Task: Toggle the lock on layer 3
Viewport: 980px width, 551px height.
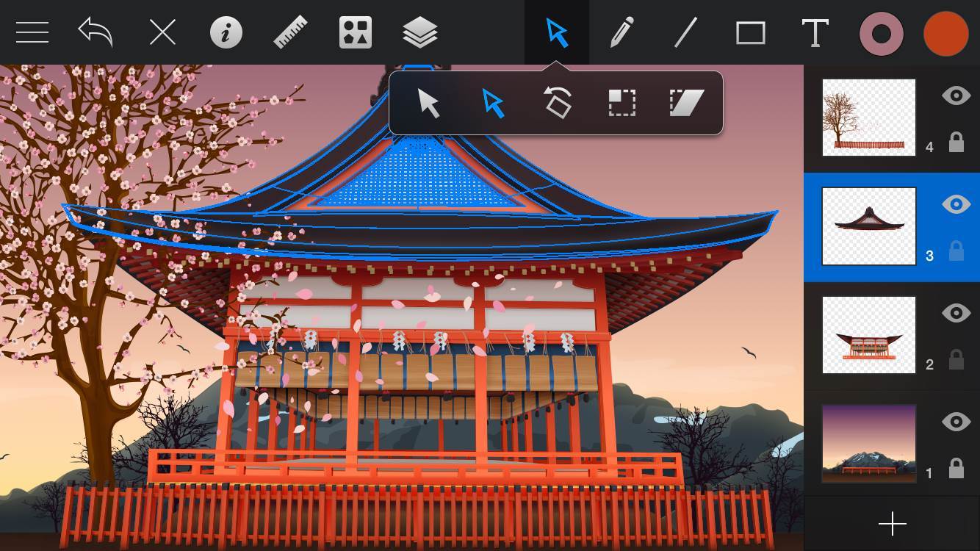Action: coord(956,251)
